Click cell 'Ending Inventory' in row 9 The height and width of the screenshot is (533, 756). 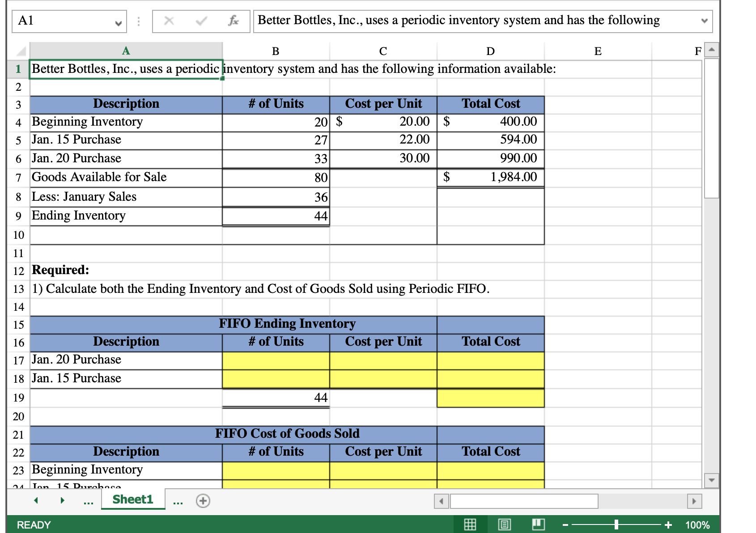click(126, 216)
